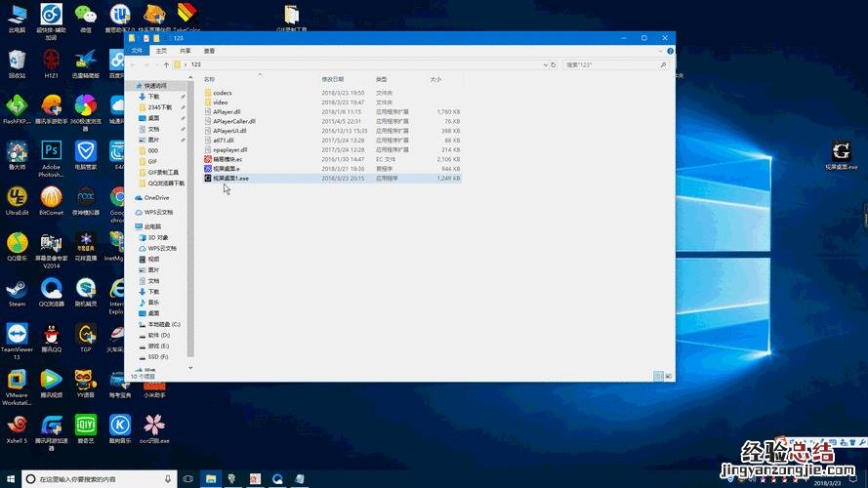Click the Steam desktop shortcut

(17, 289)
